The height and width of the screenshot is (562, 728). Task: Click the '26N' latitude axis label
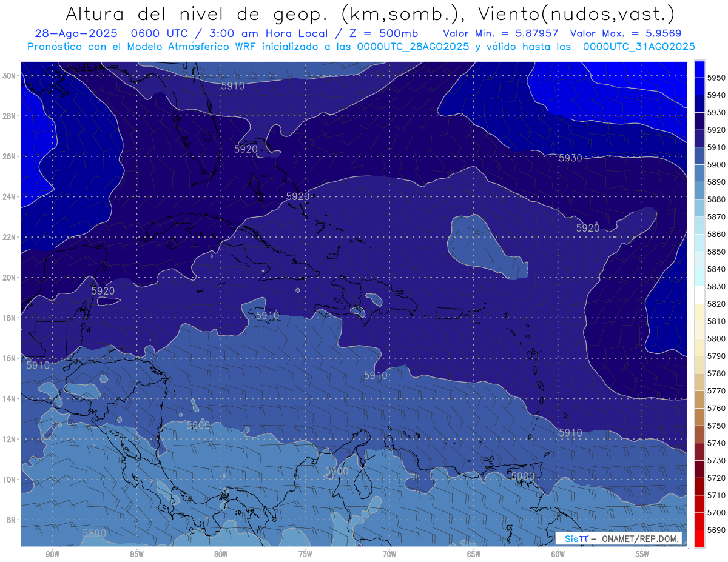[x=9, y=156]
